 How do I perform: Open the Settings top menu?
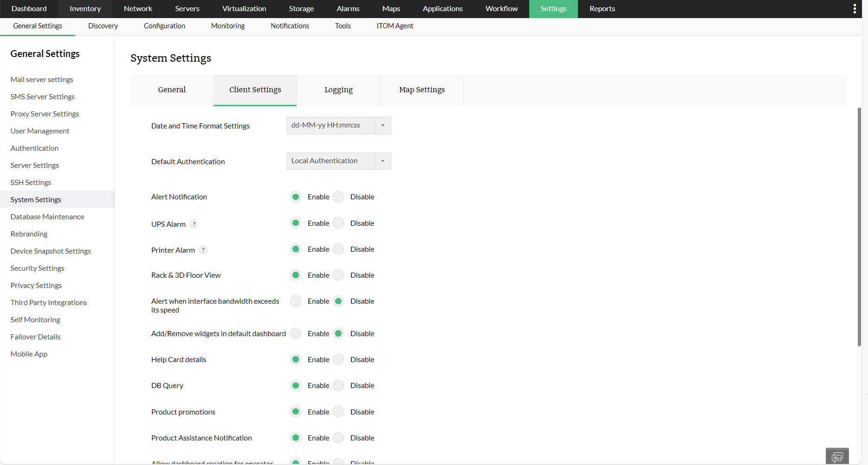point(553,9)
